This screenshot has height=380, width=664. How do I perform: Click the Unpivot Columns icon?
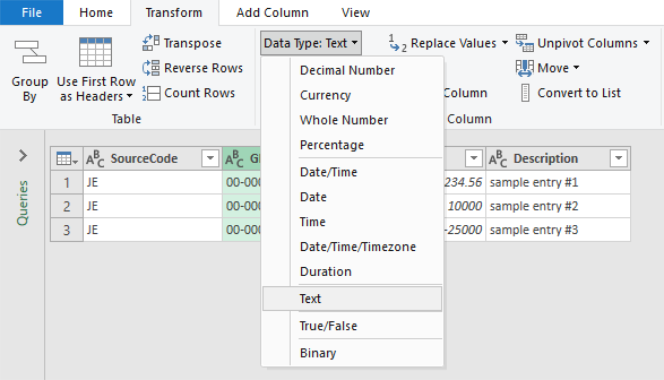click(524, 43)
